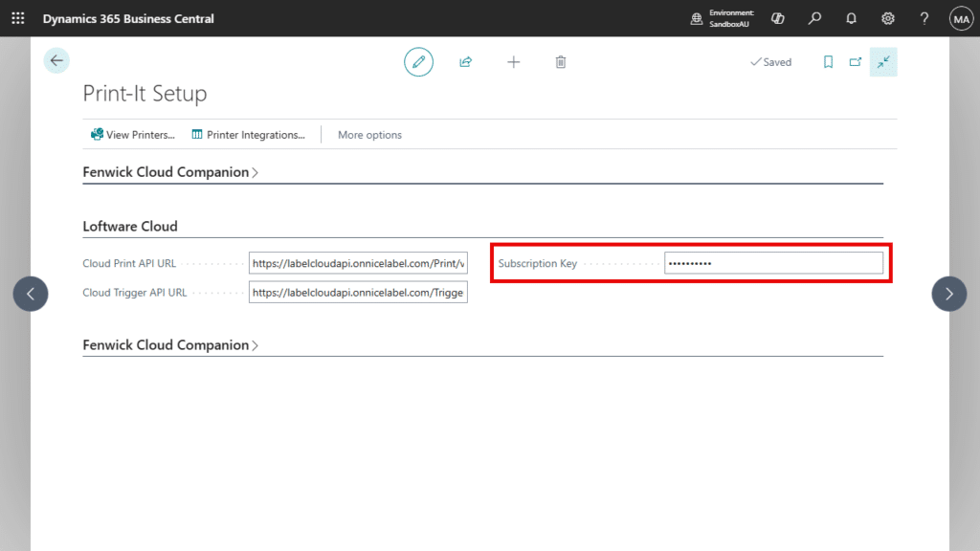The image size is (980, 551).
Task: Open Printer Integrations action
Action: pos(248,134)
